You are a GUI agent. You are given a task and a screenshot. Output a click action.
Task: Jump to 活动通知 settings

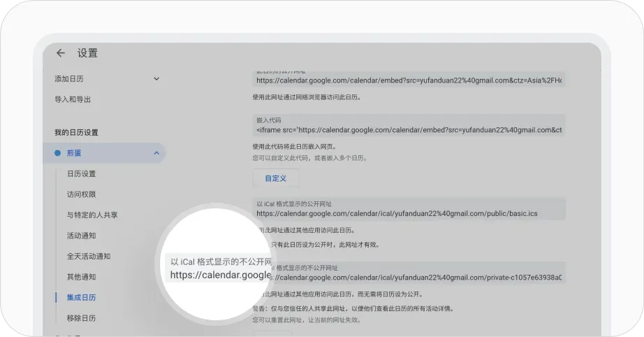pos(81,236)
